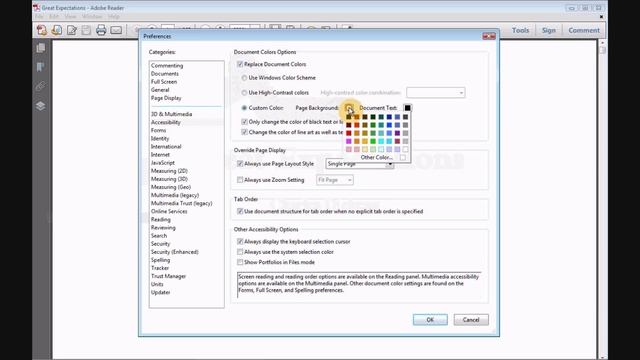Enable the Replace Document Colors checkbox

[x=240, y=64]
